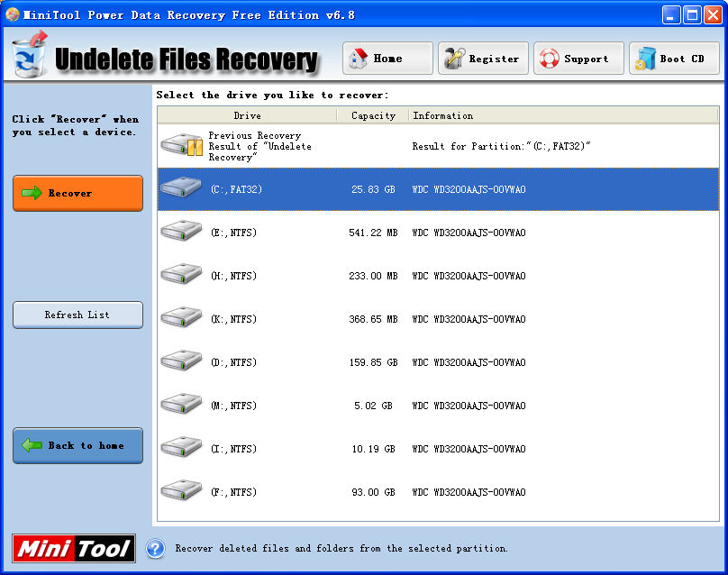The width and height of the screenshot is (728, 575).
Task: Close the MiniTool Power Data Recovery window
Action: point(713,14)
